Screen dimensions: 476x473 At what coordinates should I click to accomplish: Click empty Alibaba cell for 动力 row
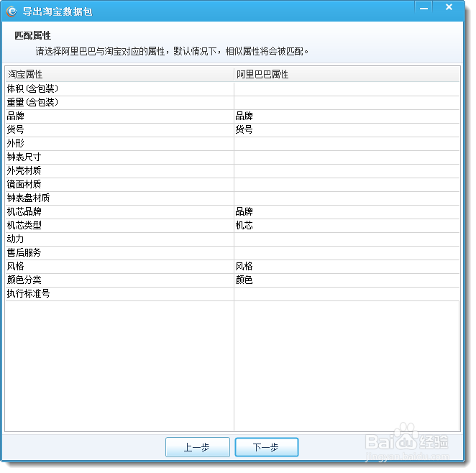(x=347, y=239)
